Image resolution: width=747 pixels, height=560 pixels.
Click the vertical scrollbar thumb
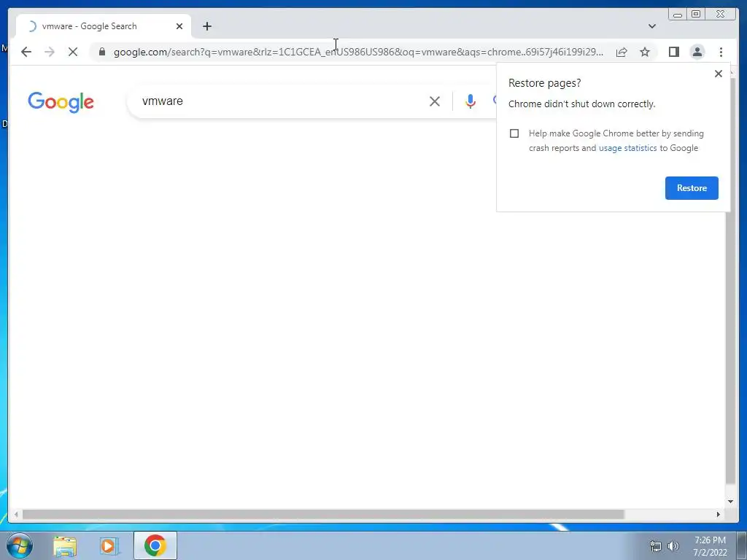730,281
